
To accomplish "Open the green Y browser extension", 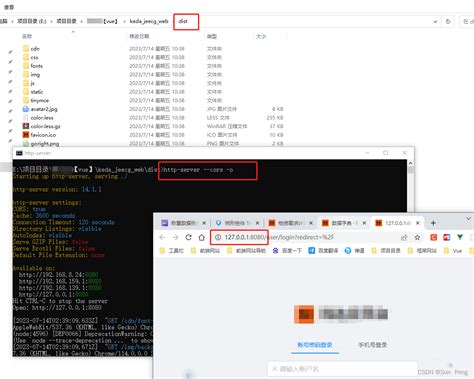I will (460, 237).
